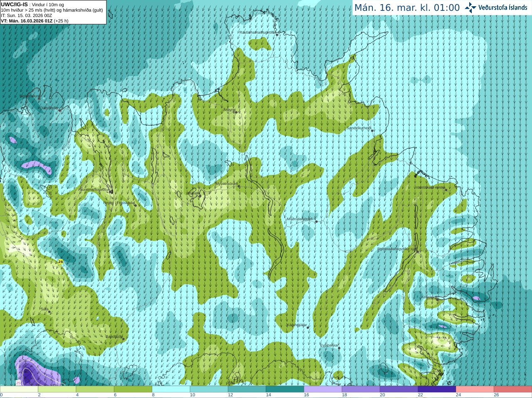Image resolution: width=532 pixels, height=398 pixels.
Task: Click the 22–24 m/s legend color swatch
Action: (x=437, y=389)
